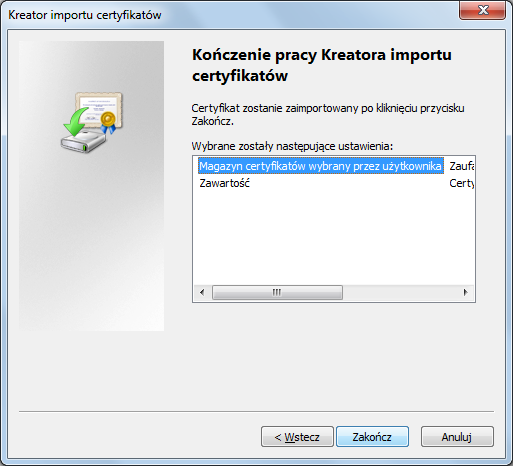Click the horizontal scrollbar thumb grip
513x466 pixels.
pyautogui.click(x=277, y=292)
